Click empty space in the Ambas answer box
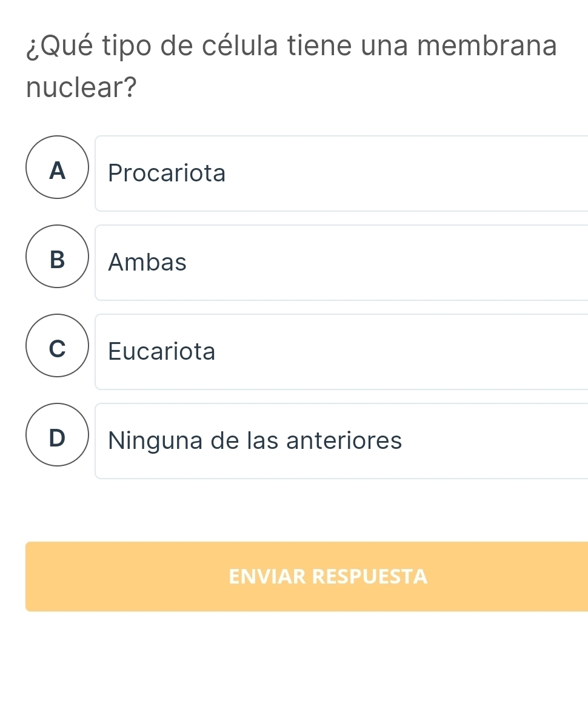The height and width of the screenshot is (714, 588). [394, 263]
